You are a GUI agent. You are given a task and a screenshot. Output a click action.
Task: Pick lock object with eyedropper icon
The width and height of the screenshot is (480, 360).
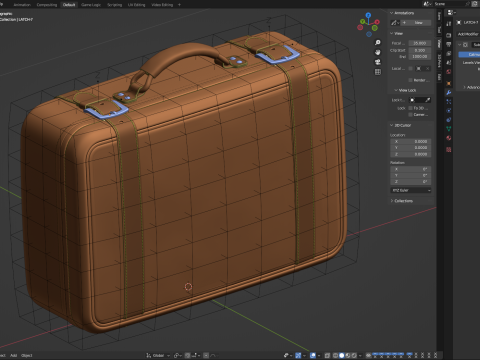pos(428,100)
